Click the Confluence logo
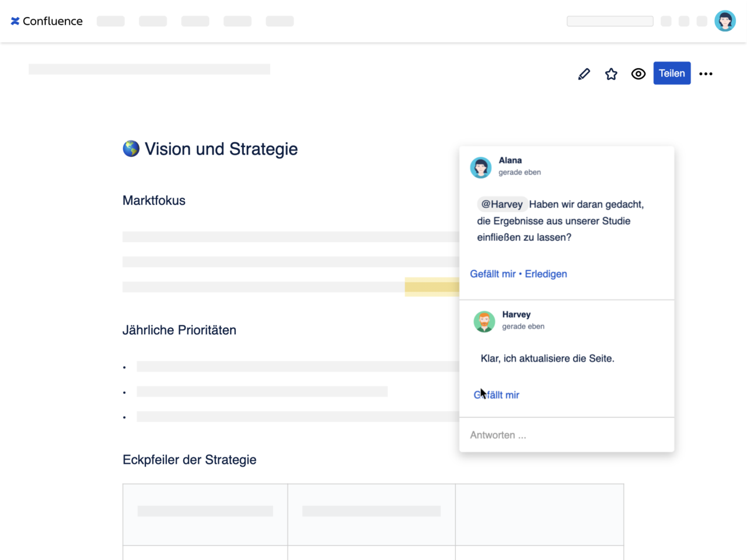Image resolution: width=747 pixels, height=560 pixels. (x=46, y=21)
